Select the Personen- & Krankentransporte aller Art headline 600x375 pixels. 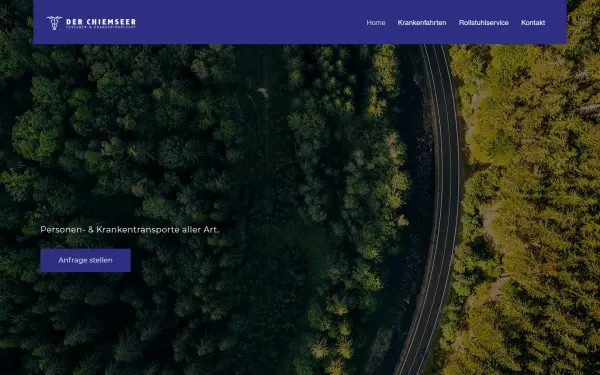click(130, 230)
